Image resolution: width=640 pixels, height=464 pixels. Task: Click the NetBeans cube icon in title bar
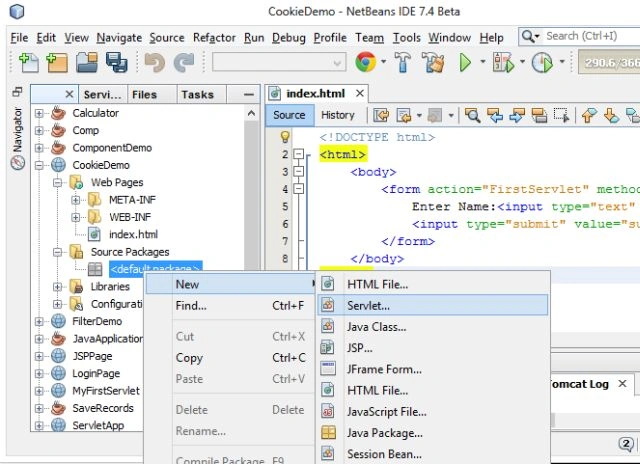pos(17,11)
